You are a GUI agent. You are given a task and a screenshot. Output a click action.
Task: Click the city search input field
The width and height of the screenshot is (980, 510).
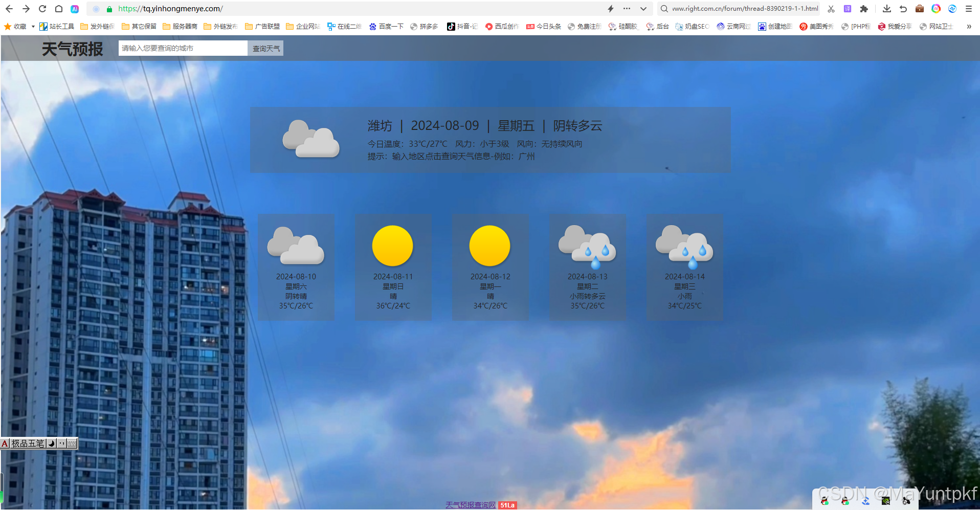tap(183, 48)
